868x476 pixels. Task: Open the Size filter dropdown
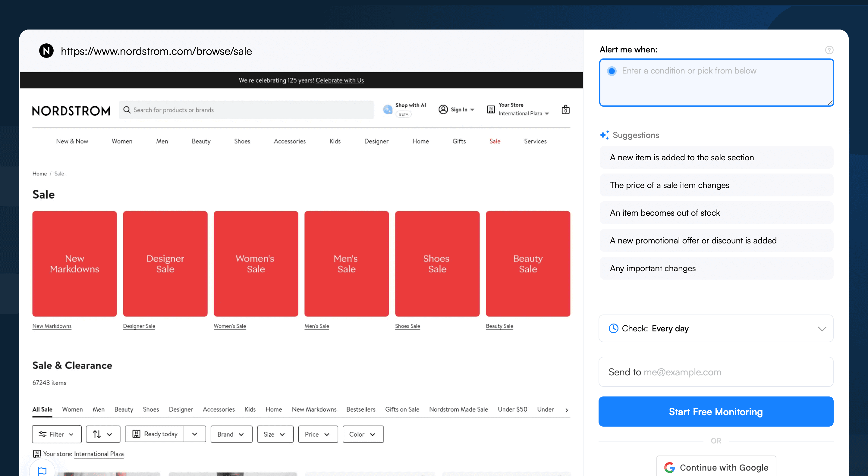pos(275,434)
